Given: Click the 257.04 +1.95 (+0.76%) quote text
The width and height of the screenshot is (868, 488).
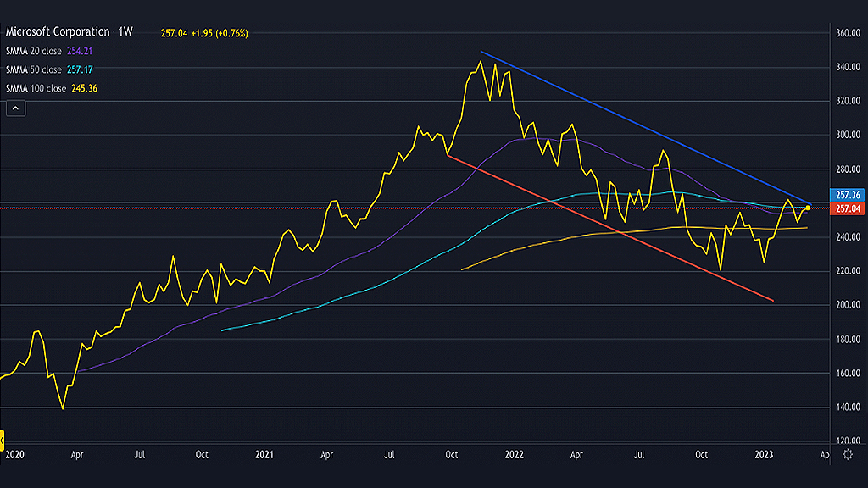Looking at the screenshot, I should 204,33.
